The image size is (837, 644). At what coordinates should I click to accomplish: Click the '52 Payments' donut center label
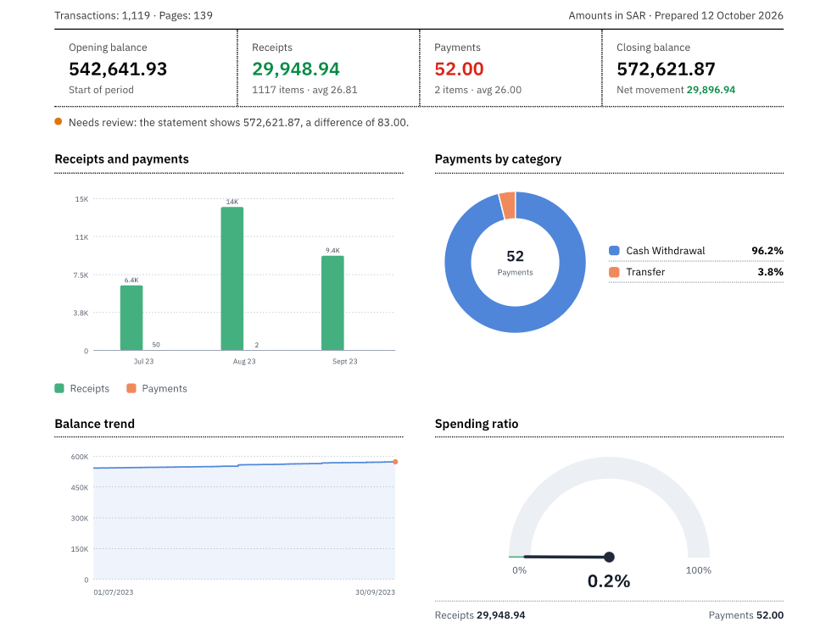click(515, 263)
